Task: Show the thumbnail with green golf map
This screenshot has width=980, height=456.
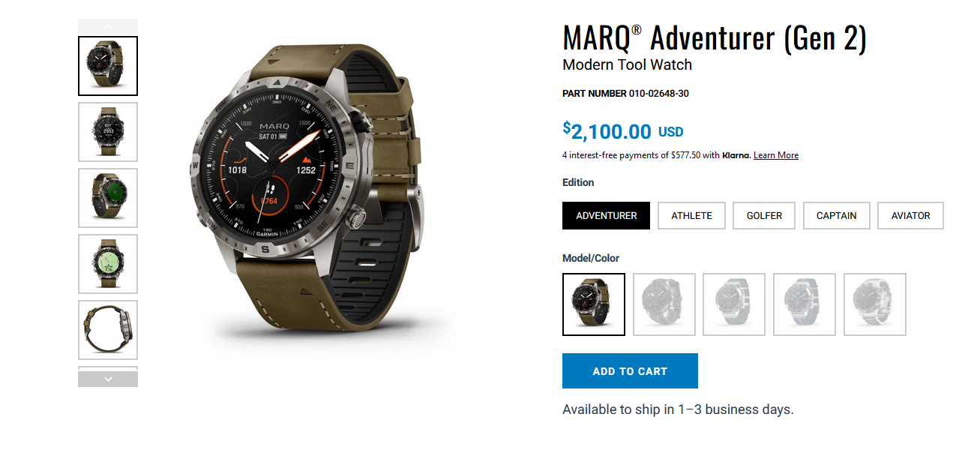Action: tap(108, 198)
